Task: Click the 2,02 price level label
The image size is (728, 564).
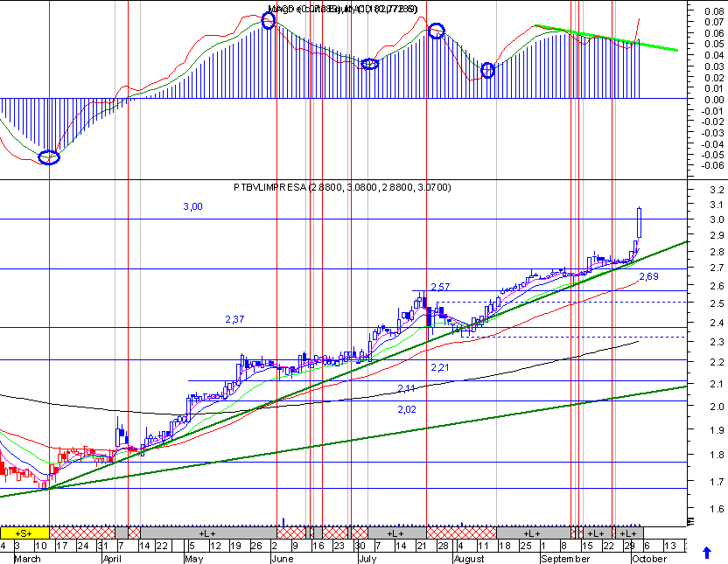Action: coord(407,409)
